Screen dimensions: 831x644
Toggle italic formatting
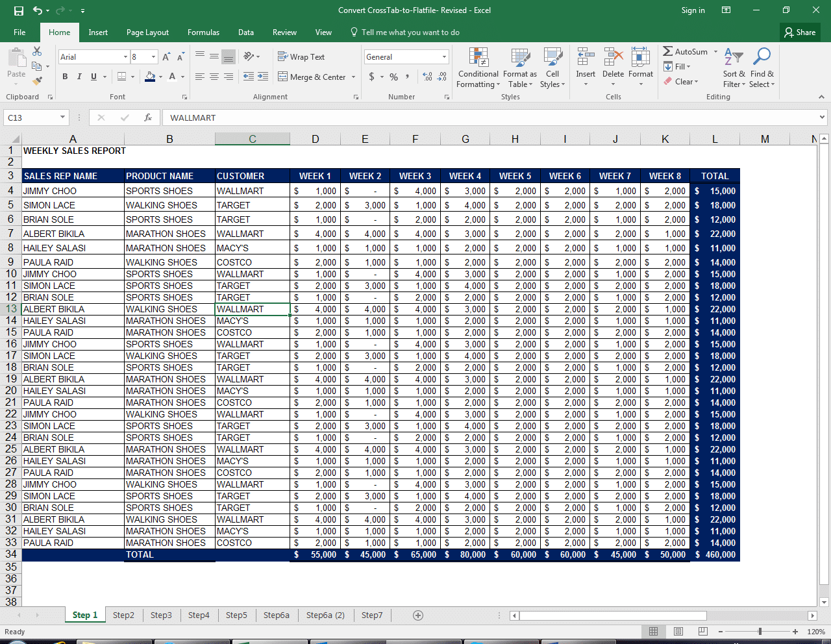(x=79, y=77)
